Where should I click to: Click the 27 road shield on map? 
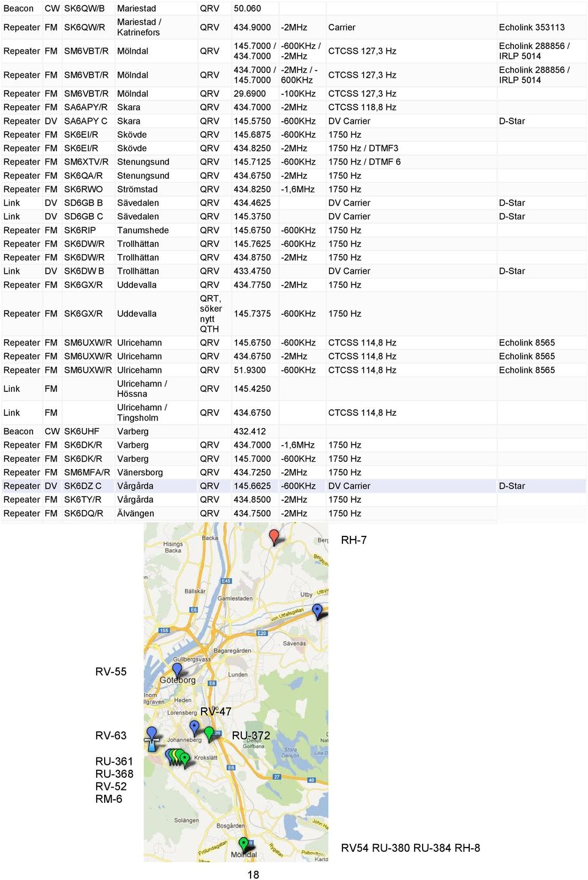tap(277, 777)
